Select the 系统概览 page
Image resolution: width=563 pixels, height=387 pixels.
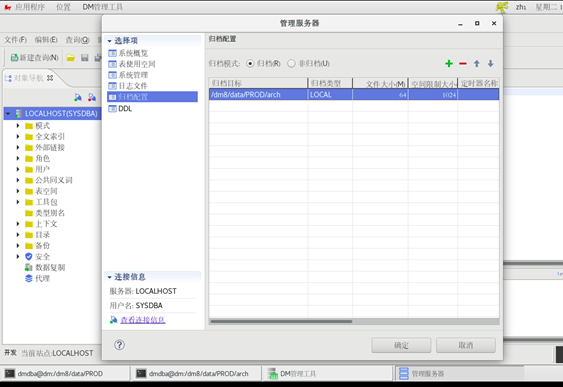click(x=133, y=53)
